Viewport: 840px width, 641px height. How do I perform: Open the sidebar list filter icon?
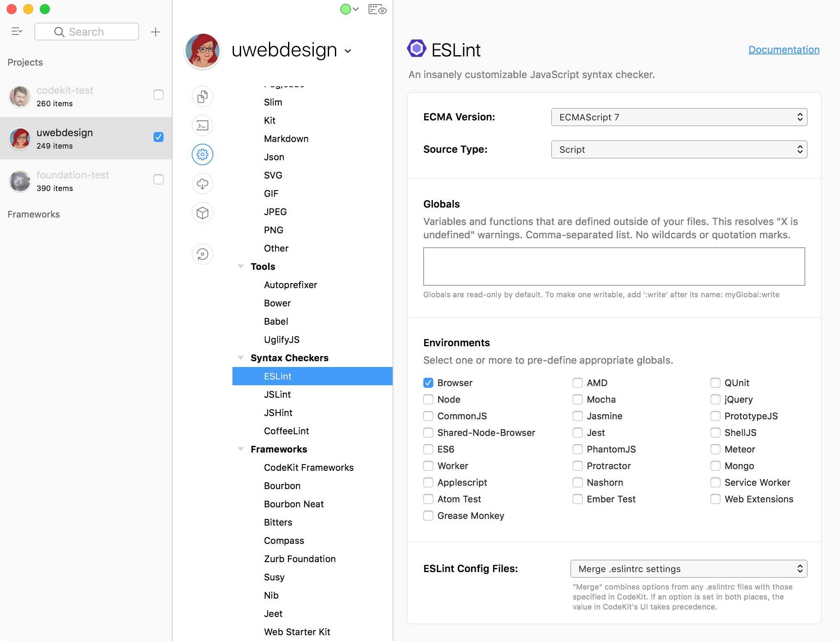coord(17,32)
